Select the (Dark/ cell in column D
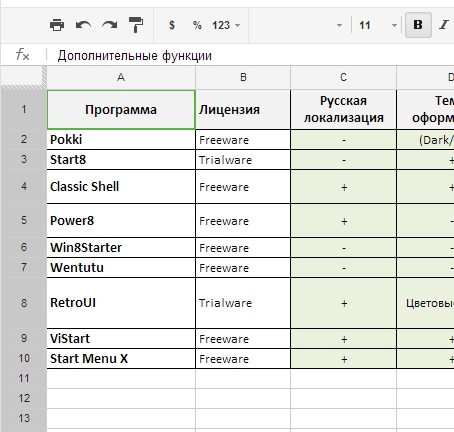 [x=426, y=140]
